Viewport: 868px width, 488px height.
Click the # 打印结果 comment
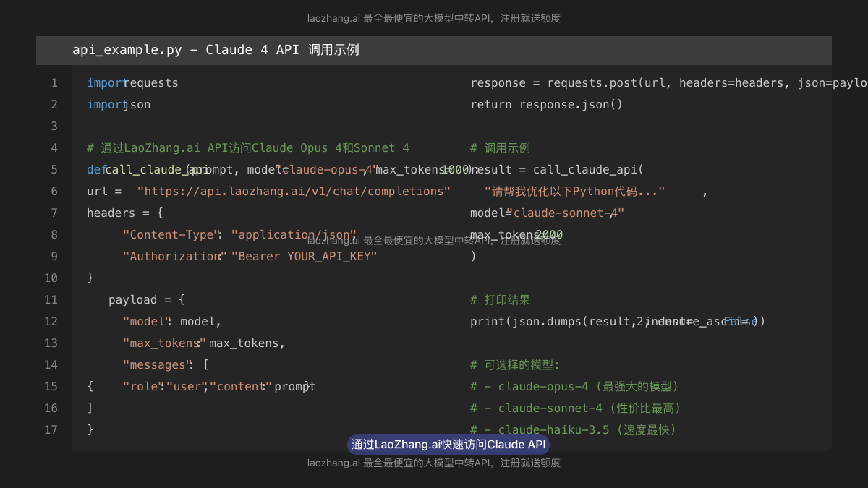click(500, 300)
